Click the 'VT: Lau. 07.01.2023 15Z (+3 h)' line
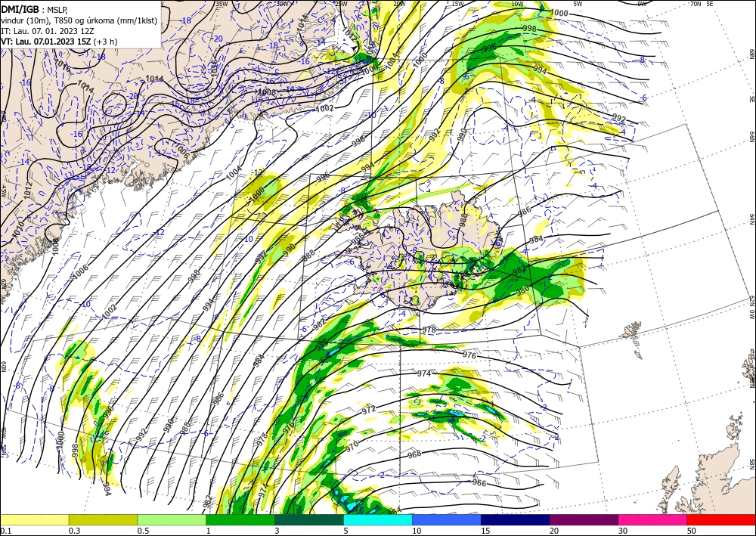The height and width of the screenshot is (536, 756). [59, 42]
